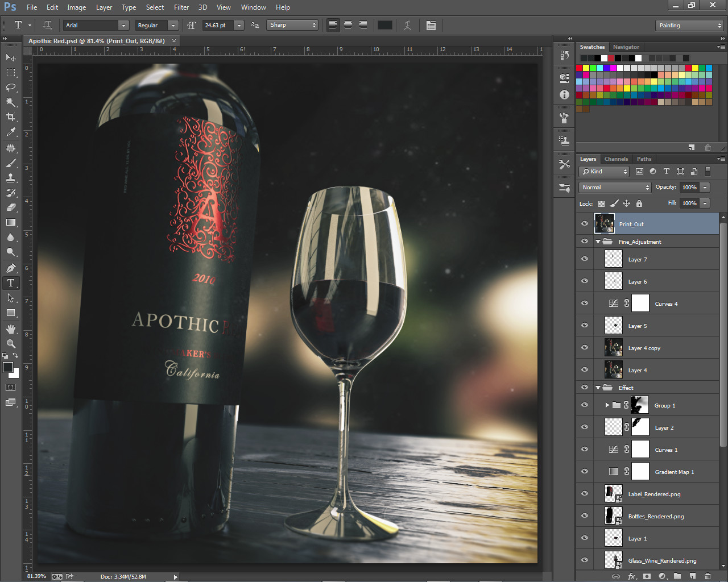Open the Create Warped Text option

coord(407,25)
